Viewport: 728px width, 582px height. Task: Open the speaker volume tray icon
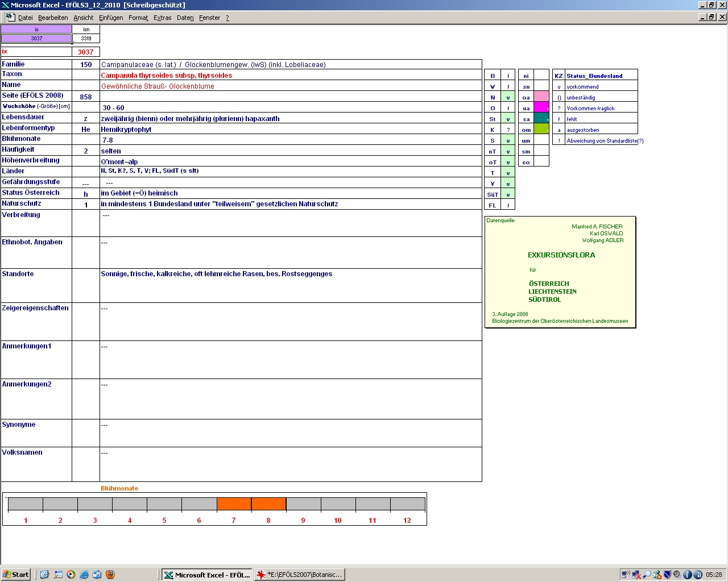677,575
